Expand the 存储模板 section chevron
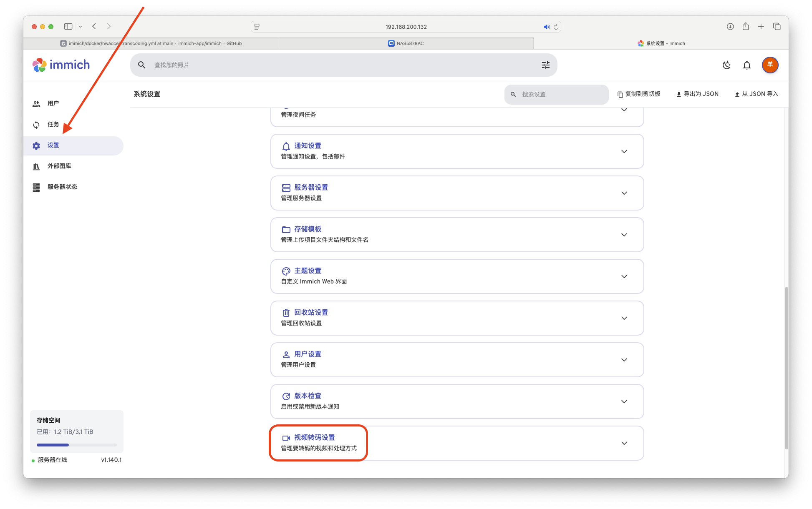Image resolution: width=812 pixels, height=509 pixels. click(624, 235)
